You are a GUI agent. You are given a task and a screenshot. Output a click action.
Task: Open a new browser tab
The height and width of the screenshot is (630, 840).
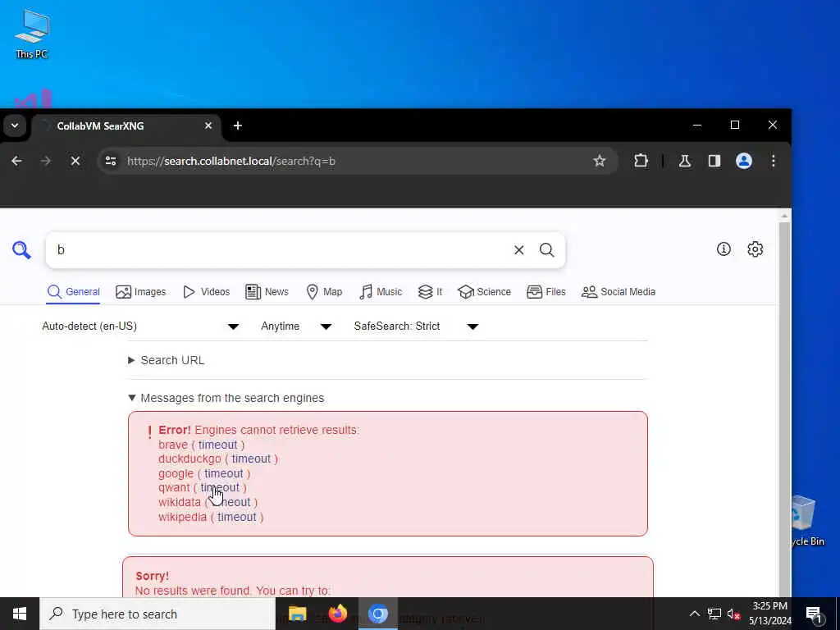[x=238, y=126]
